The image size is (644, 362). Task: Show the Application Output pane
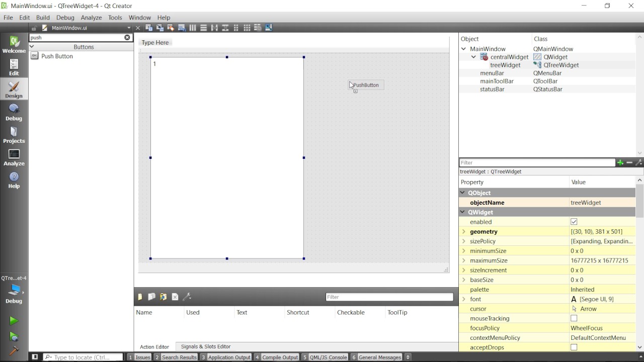tap(225, 357)
